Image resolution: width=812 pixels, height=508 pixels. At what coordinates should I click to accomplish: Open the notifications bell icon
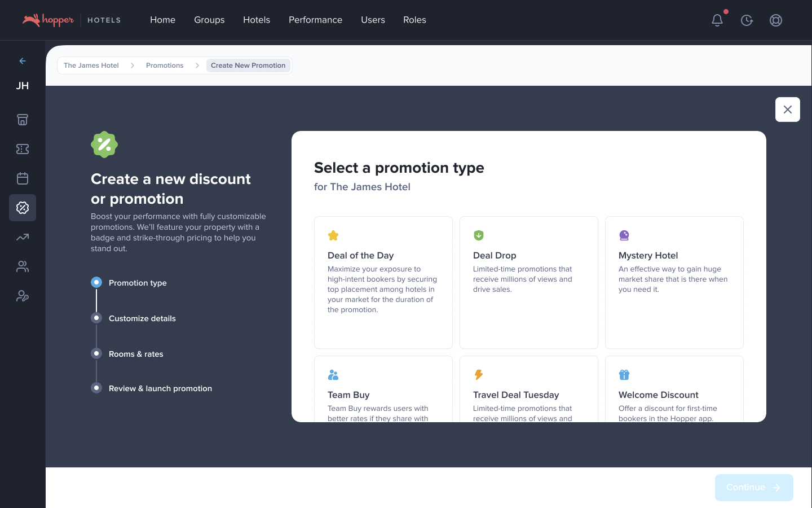[x=717, y=20]
